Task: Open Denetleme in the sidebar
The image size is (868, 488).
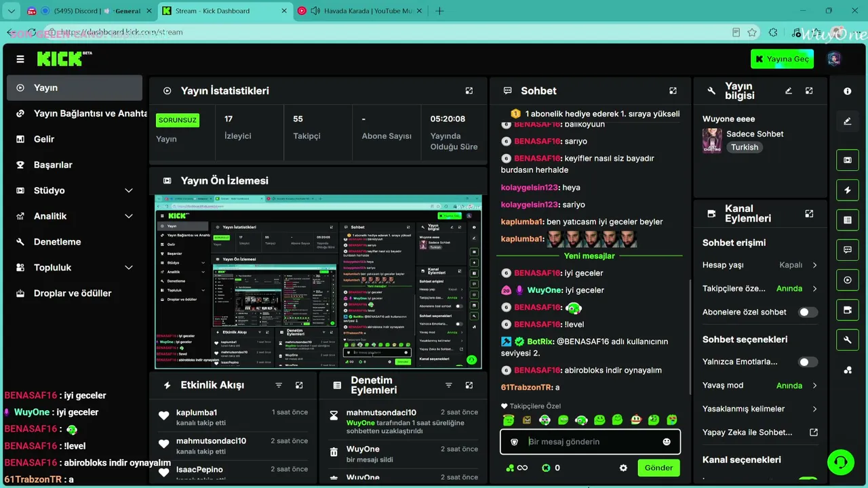Action: [75, 242]
